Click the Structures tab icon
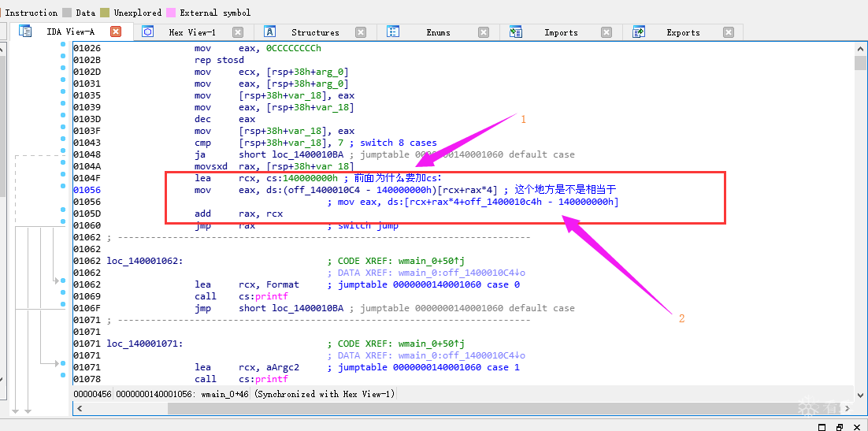The width and height of the screenshot is (868, 431). point(270,32)
